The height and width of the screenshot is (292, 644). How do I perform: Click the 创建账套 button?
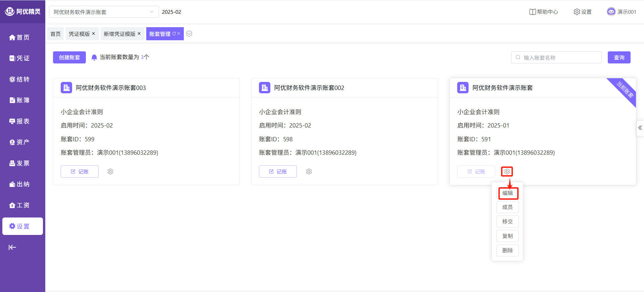(69, 57)
